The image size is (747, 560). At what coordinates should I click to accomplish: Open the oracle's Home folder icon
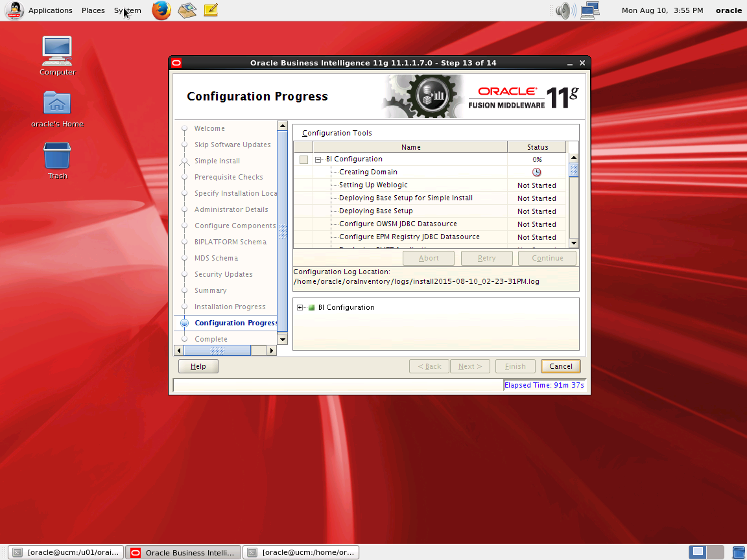pyautogui.click(x=57, y=110)
